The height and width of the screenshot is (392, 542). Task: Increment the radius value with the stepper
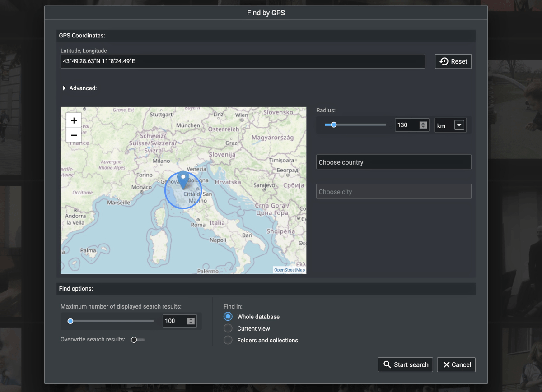pos(423,123)
